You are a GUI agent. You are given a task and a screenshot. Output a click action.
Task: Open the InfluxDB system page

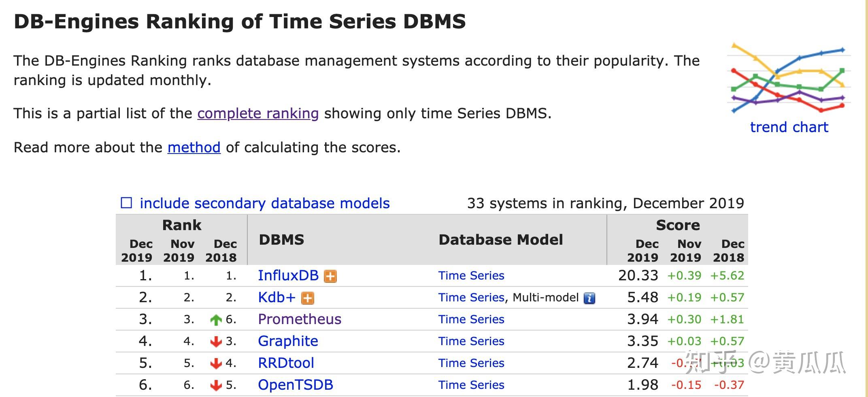pos(288,275)
